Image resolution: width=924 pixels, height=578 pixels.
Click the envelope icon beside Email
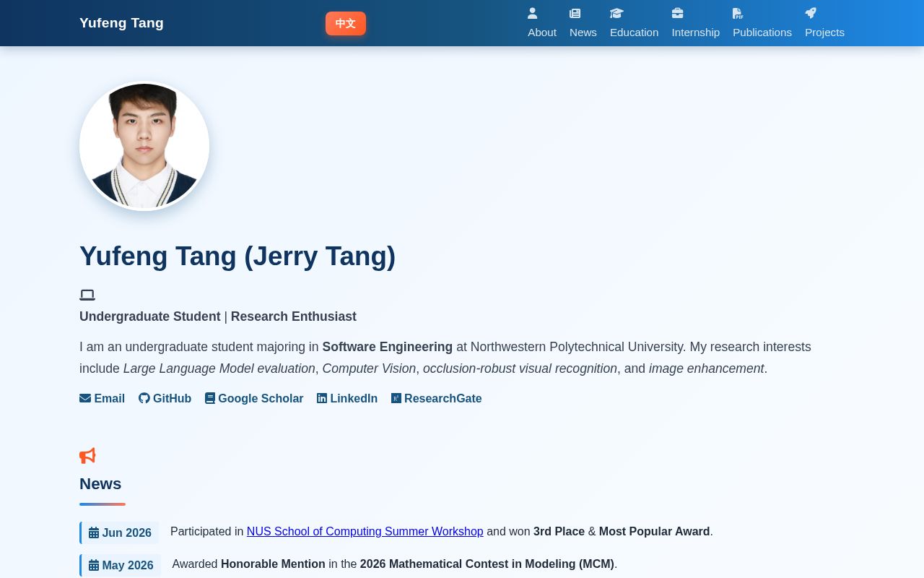point(85,398)
